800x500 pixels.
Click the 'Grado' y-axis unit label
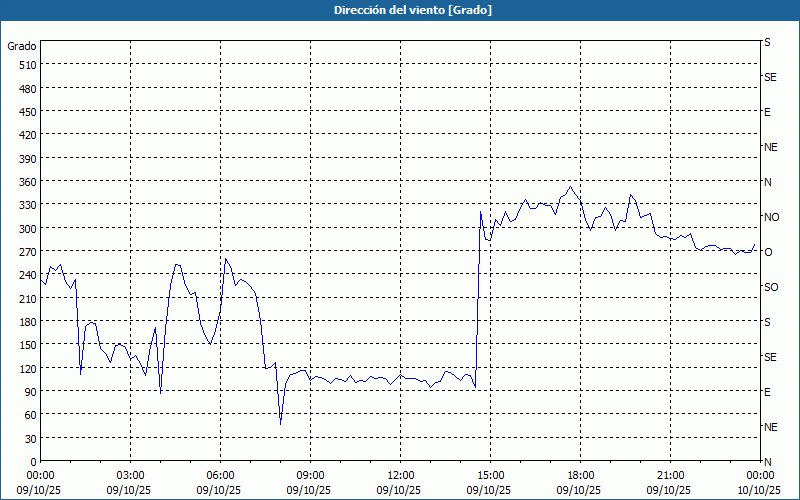pyautogui.click(x=22, y=46)
